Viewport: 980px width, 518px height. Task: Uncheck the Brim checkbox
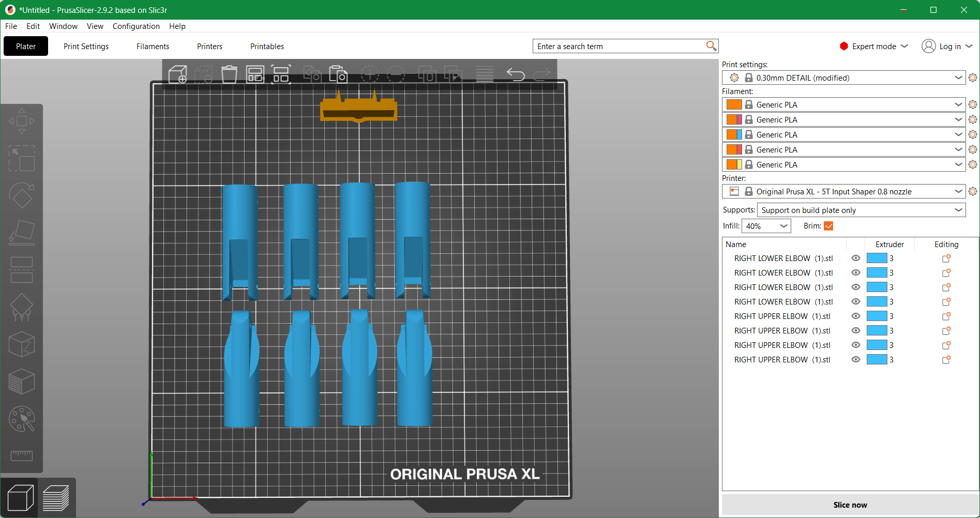tap(828, 226)
